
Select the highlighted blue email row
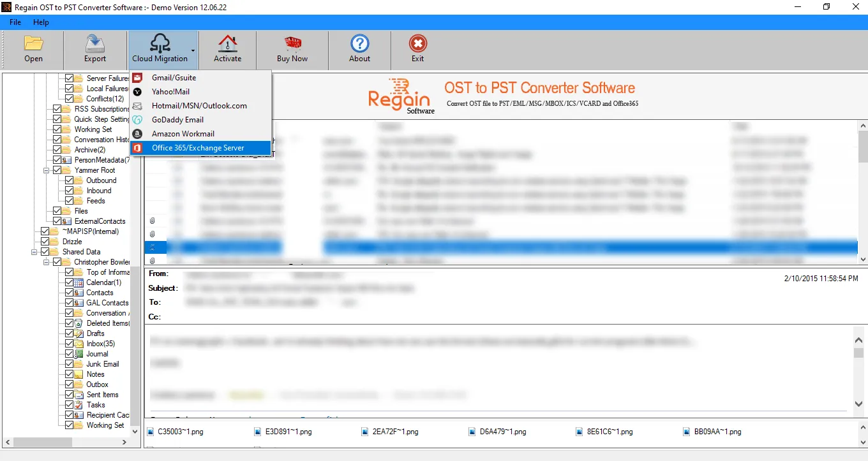501,247
